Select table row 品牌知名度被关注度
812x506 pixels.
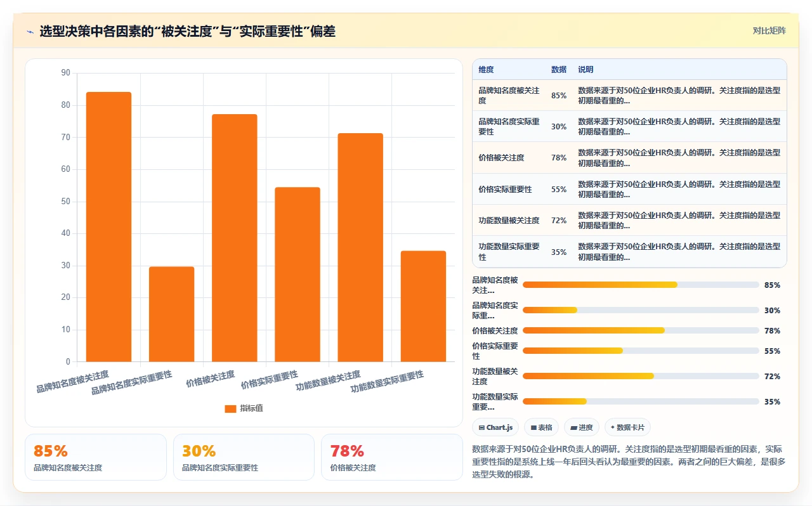point(629,95)
